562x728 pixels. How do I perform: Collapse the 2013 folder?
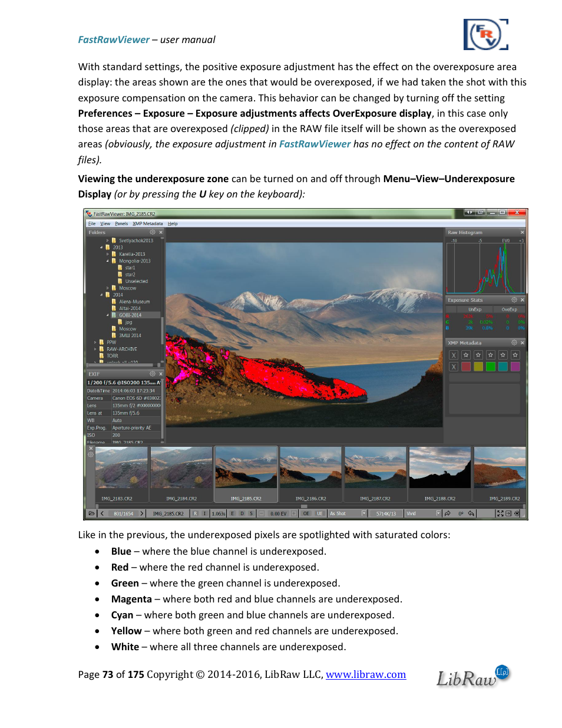tap(101, 247)
